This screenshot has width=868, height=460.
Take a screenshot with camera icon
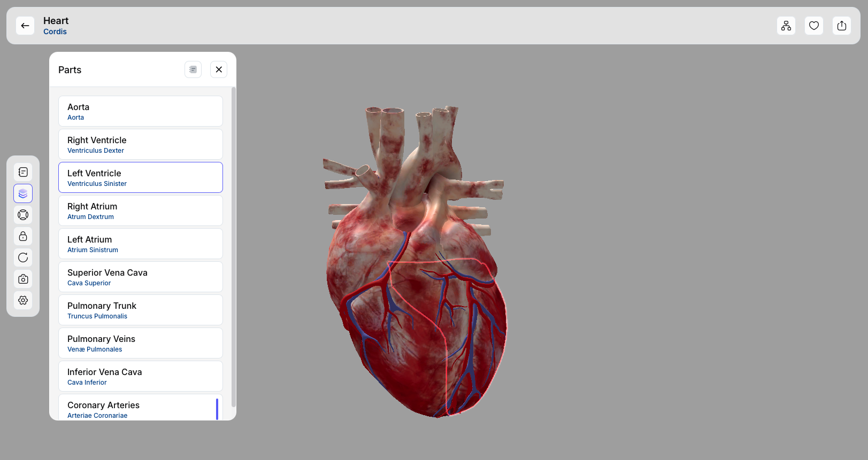click(23, 279)
